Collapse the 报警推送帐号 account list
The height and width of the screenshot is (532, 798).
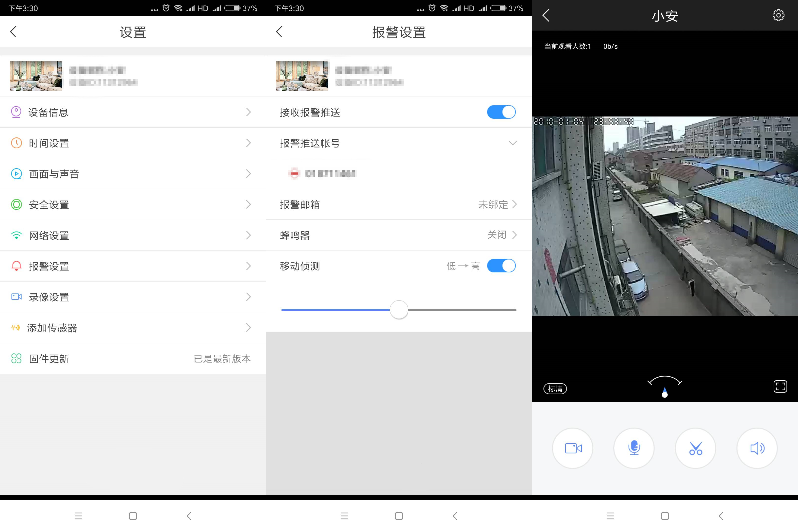[x=513, y=143]
